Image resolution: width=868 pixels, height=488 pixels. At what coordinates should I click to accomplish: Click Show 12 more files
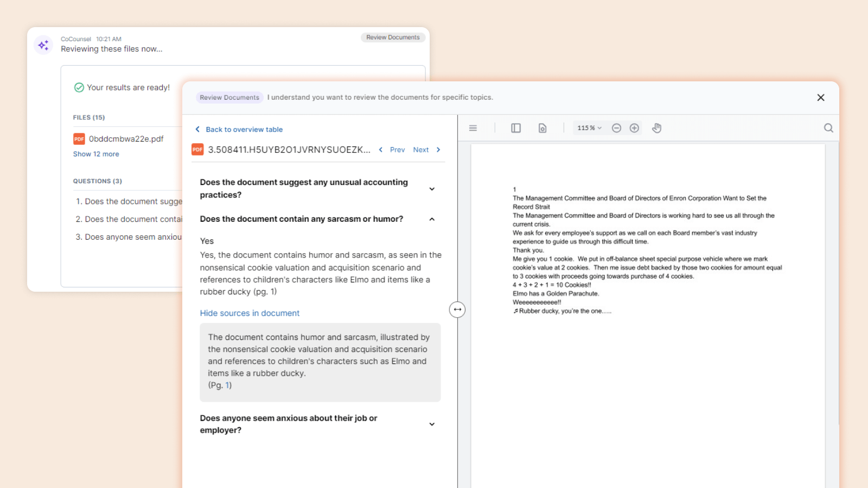pyautogui.click(x=96, y=154)
